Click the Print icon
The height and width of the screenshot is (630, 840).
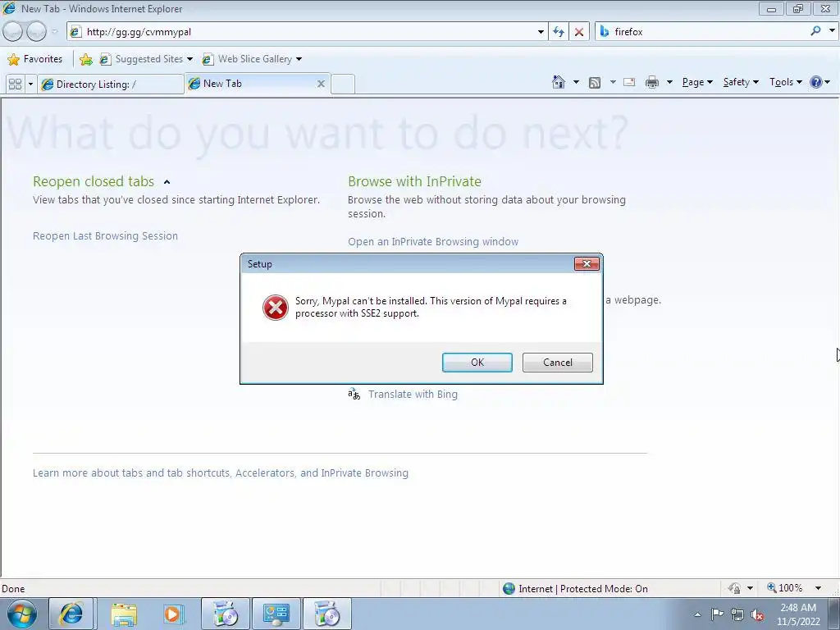(652, 82)
